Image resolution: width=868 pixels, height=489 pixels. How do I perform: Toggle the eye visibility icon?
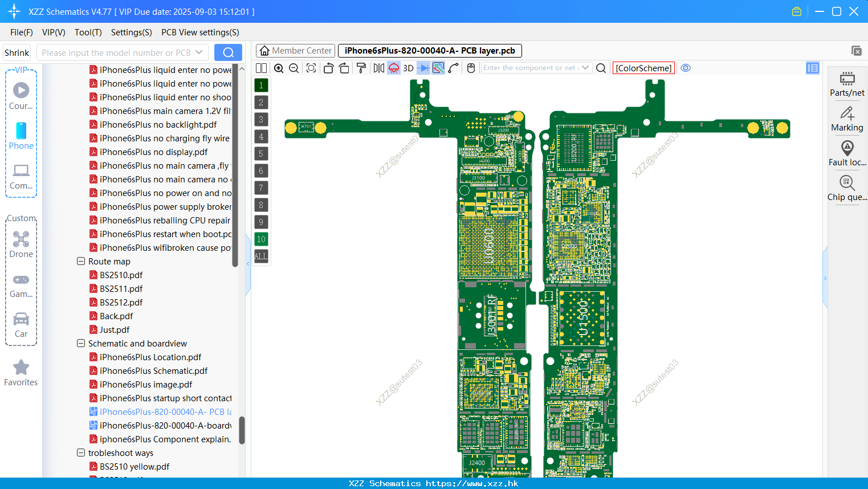[x=686, y=68]
